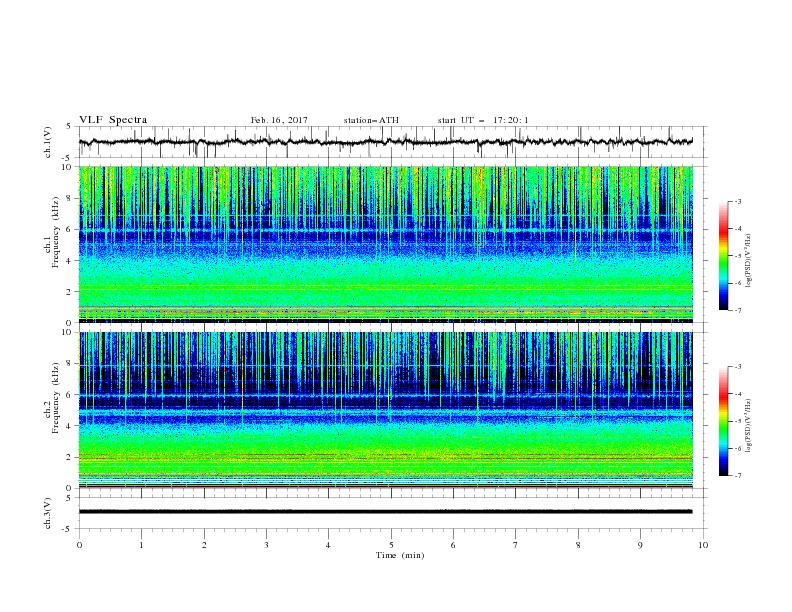
Task: Click inside the ch.1 spectrogram panel
Action: (x=385, y=244)
